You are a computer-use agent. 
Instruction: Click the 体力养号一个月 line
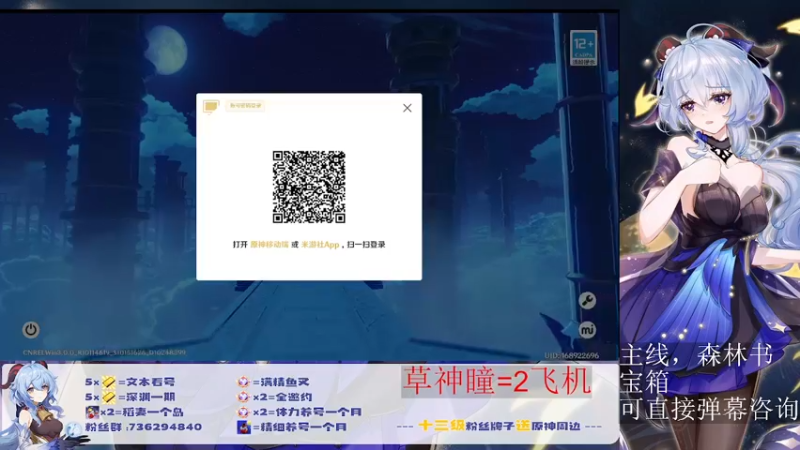pos(299,412)
